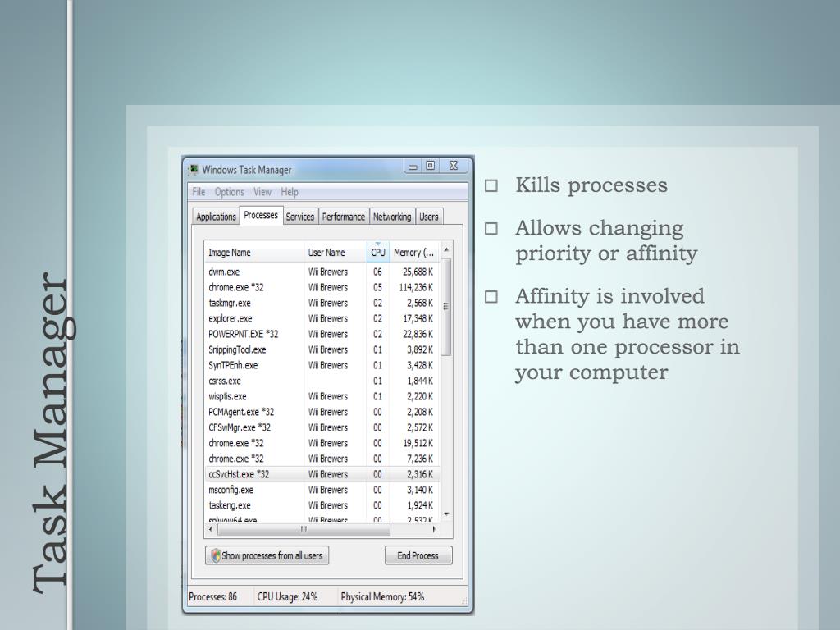
Task: Click Processes: 86 in status bar
Action: 212,596
